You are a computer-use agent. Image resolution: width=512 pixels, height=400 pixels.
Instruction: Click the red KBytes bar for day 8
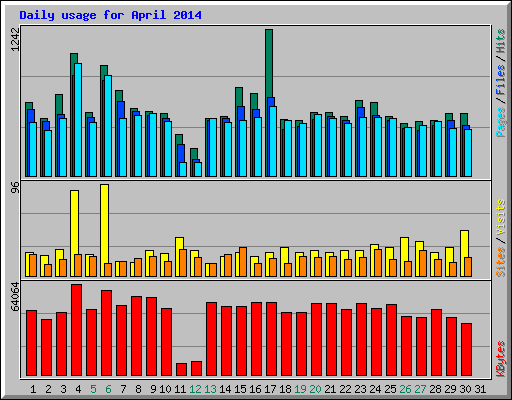pyautogui.click(x=136, y=336)
